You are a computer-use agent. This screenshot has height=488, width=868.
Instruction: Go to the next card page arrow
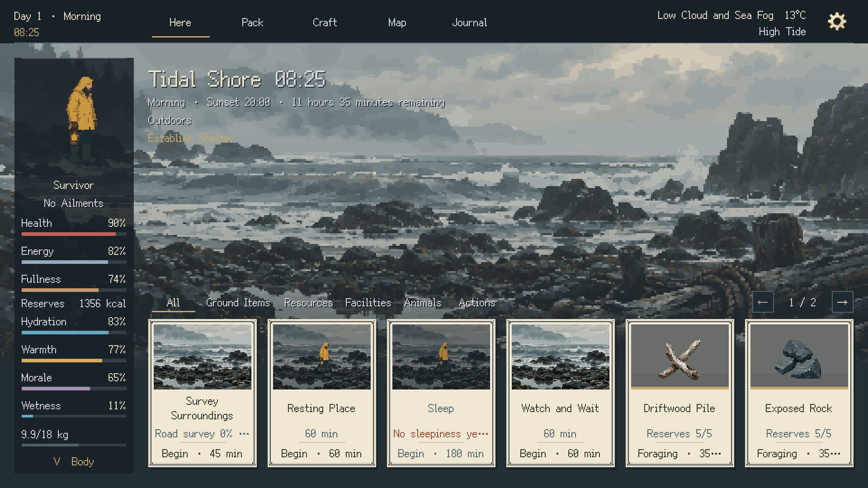click(842, 302)
